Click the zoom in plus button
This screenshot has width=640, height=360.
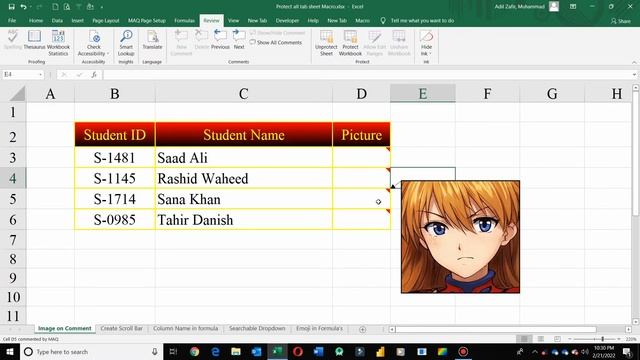click(x=619, y=339)
